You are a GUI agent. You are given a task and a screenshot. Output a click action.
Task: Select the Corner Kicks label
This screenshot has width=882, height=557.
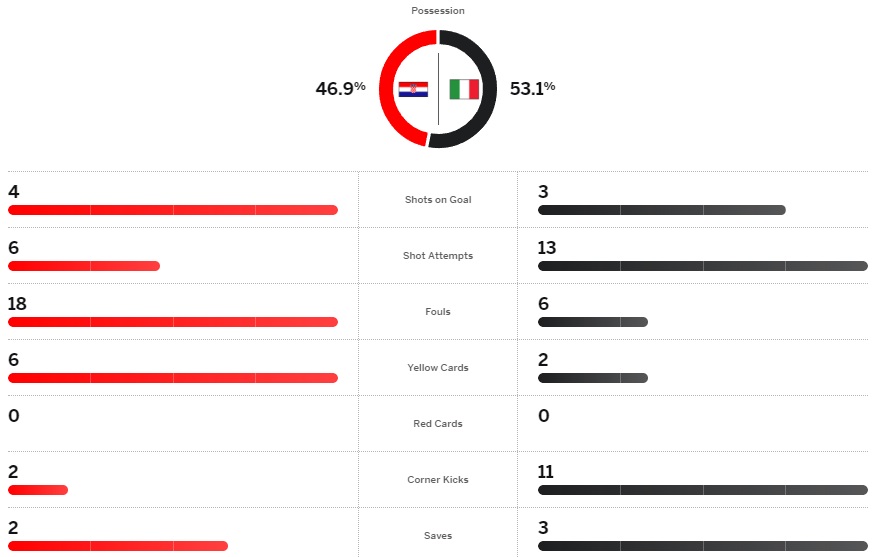click(x=438, y=479)
